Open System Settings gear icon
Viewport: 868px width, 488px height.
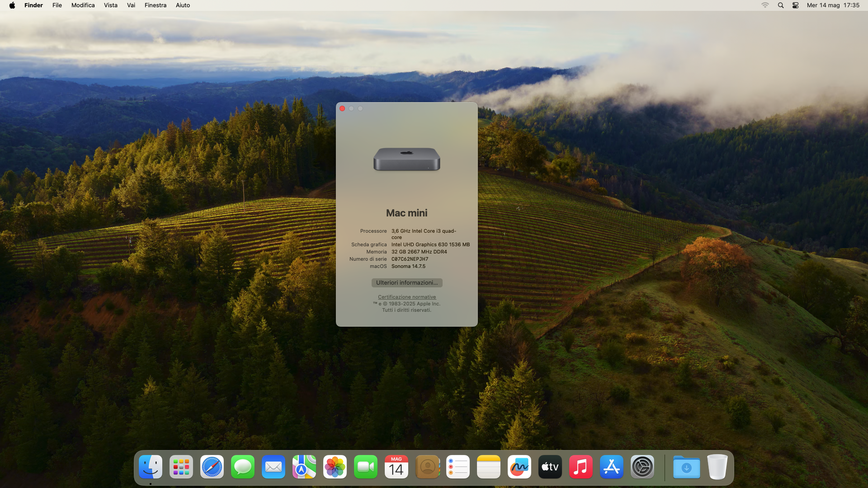(642, 467)
